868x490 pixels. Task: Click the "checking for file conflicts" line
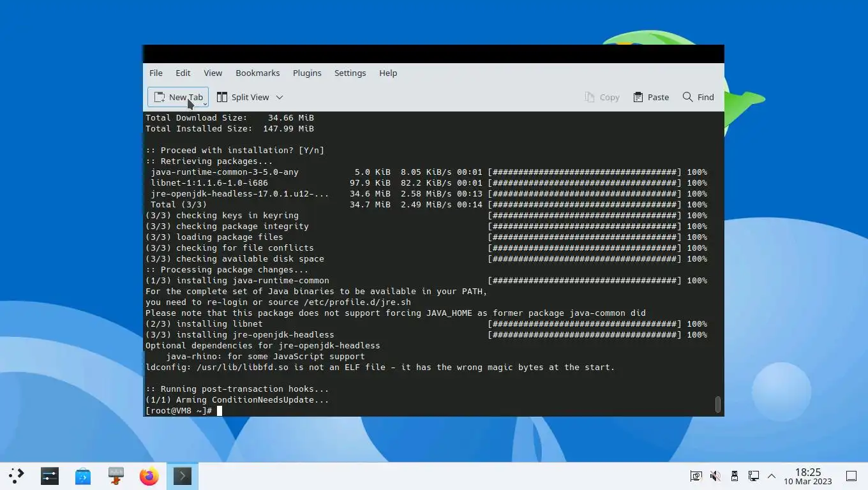tap(426, 248)
